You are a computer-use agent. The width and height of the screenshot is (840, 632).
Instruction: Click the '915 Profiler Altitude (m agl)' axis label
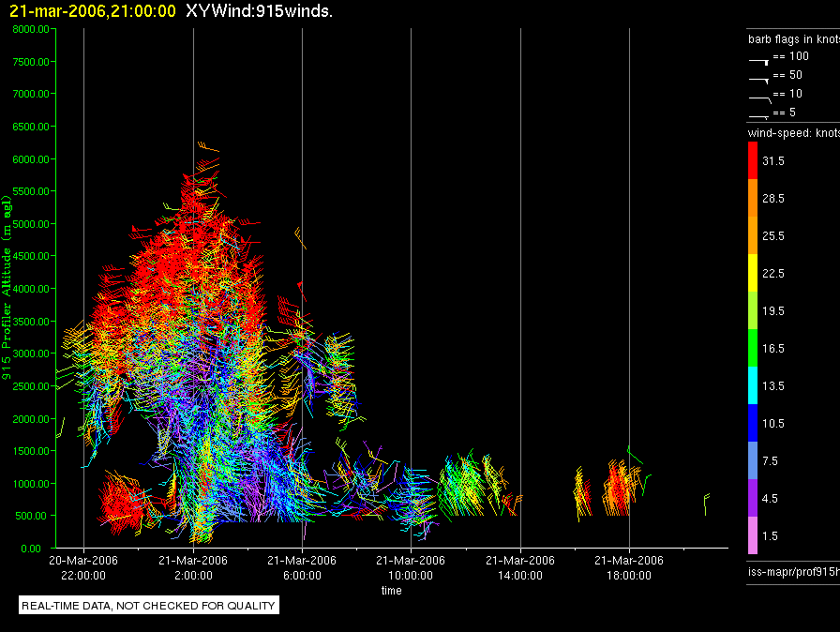coord(7,288)
